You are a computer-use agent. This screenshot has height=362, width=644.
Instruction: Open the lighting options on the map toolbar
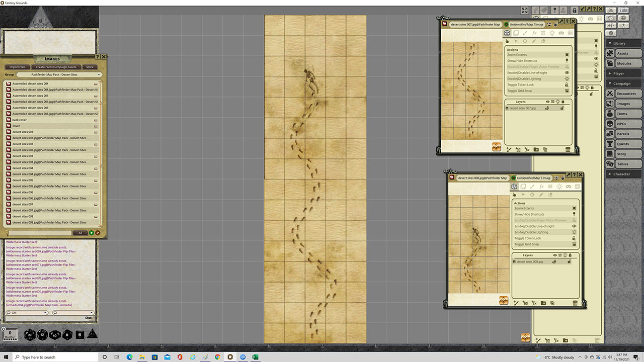552,33
